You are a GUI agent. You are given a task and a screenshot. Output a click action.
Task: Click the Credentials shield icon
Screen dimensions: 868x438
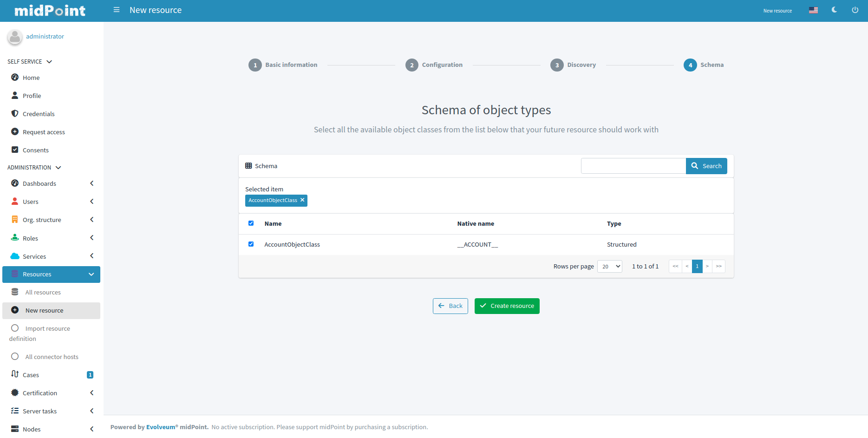(x=15, y=114)
